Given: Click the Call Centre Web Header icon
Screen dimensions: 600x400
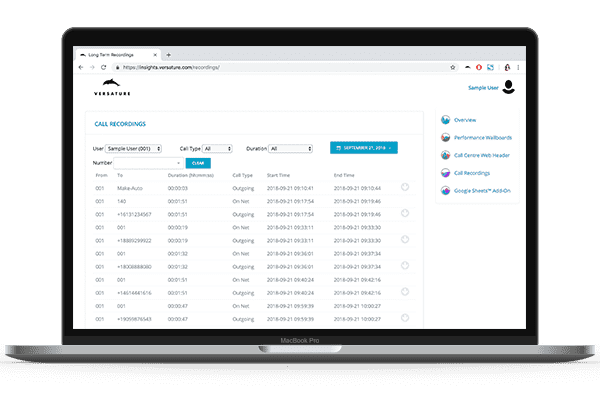Looking at the screenshot, I should 445,155.
